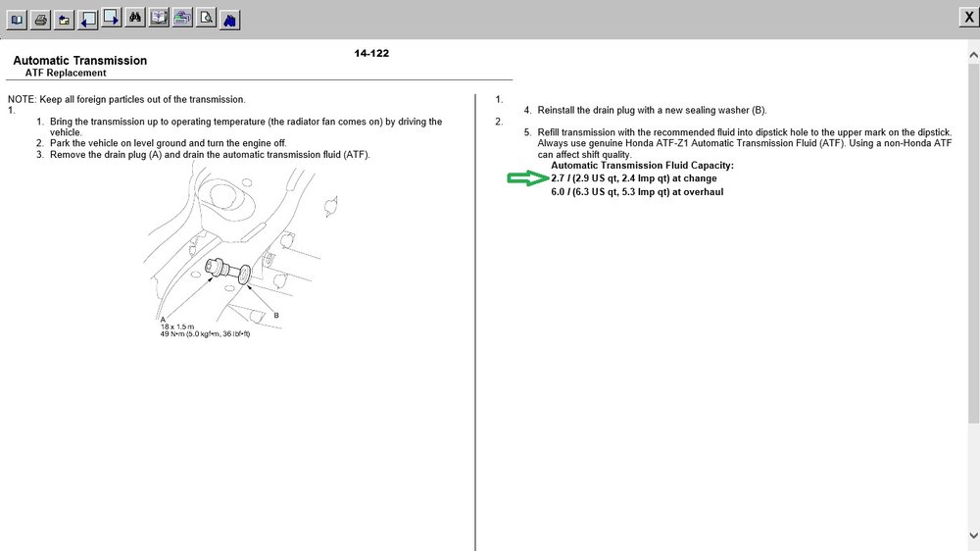Go to previous page with left-arrow icon
This screenshot has height=551, width=980.
point(87,20)
